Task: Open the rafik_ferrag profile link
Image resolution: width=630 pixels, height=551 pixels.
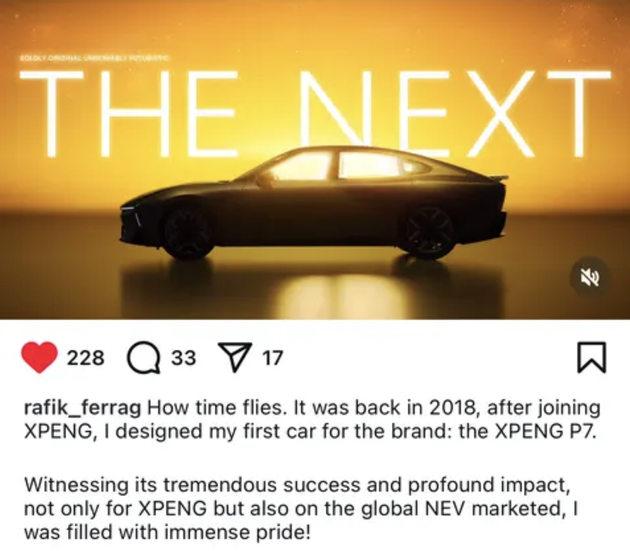Action: click(x=83, y=409)
